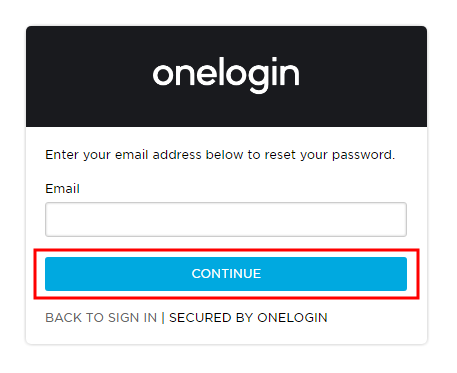
Task: Click the CONTINUE text label on button
Action: 226,274
